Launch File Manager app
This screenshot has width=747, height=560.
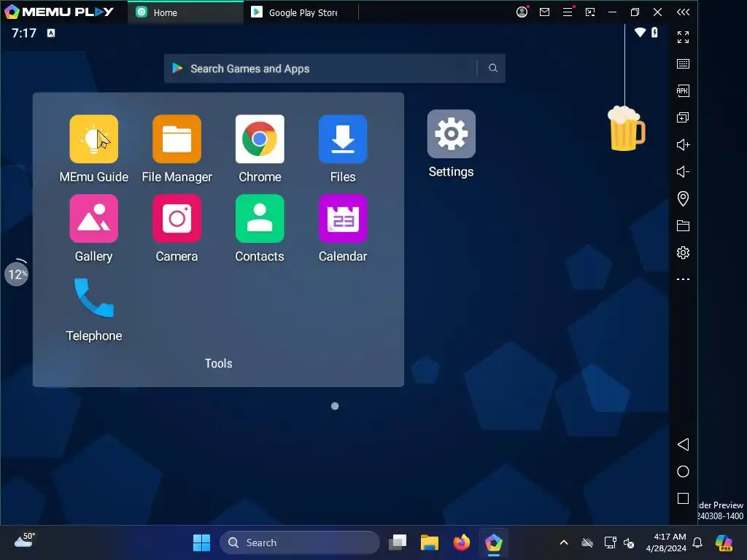pyautogui.click(x=177, y=139)
